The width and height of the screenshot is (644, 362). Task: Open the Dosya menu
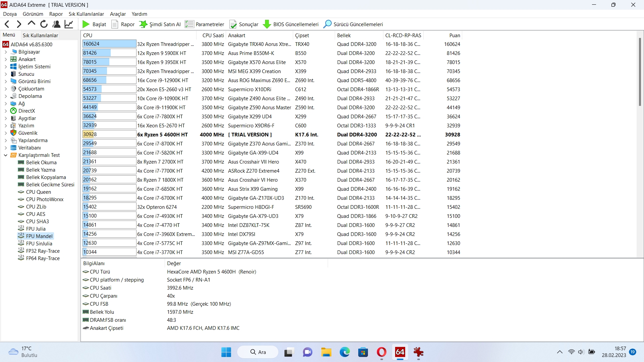(x=10, y=14)
